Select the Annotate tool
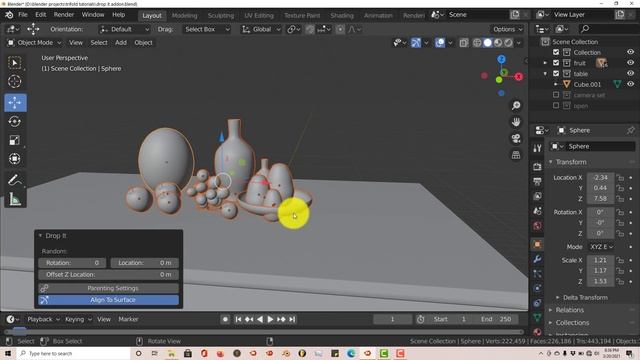The width and height of the screenshot is (640, 360). (15, 180)
